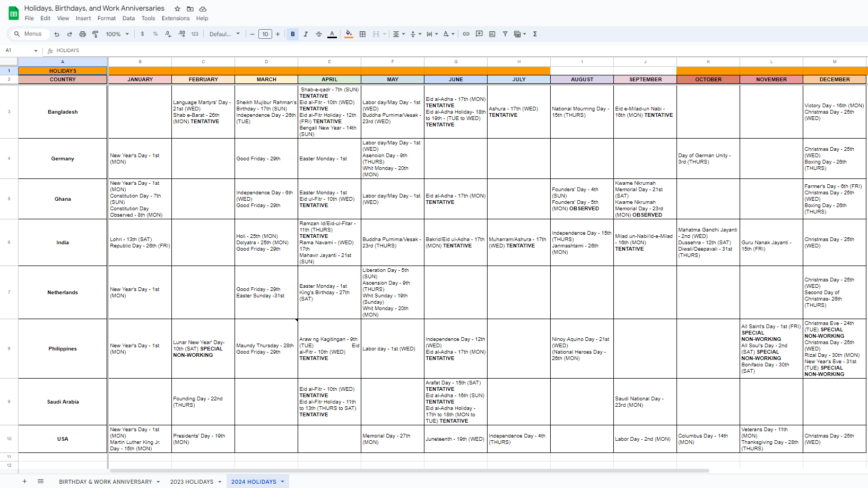Click the Name box showing A1
This screenshot has height=488, width=868.
pos(21,50)
